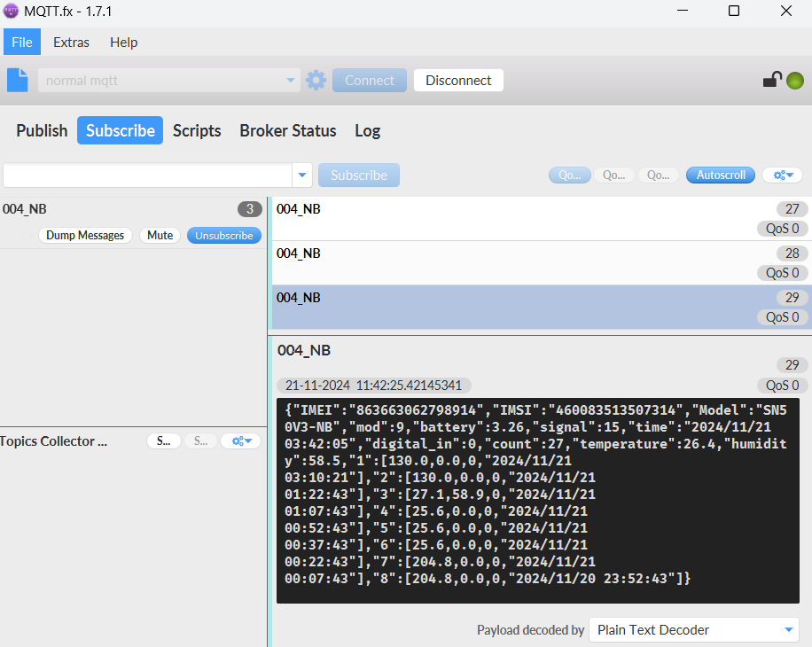Click the Subscribe topic button
This screenshot has width=812, height=647.
click(x=359, y=175)
